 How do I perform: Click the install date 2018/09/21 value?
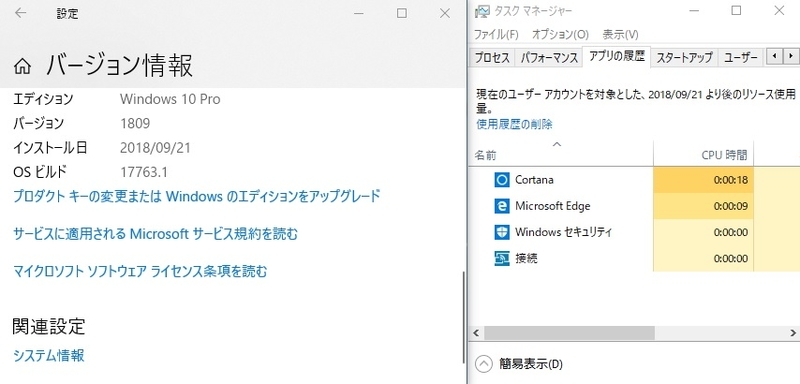[x=155, y=148]
